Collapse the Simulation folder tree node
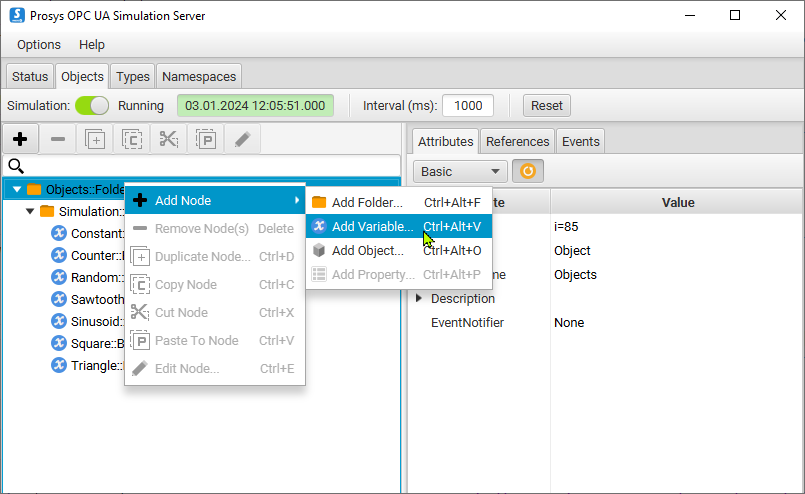Screen dimensions: 805x494 tap(30, 212)
